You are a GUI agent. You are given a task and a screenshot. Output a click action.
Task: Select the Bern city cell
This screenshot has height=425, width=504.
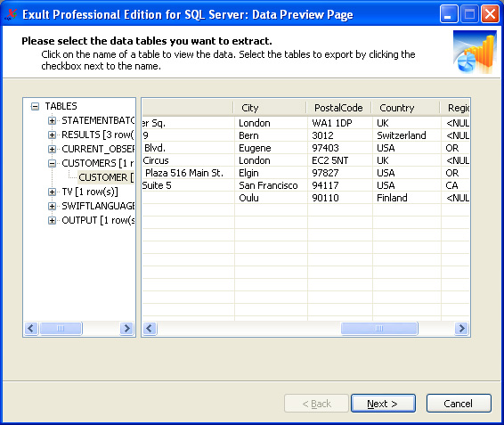[271, 135]
